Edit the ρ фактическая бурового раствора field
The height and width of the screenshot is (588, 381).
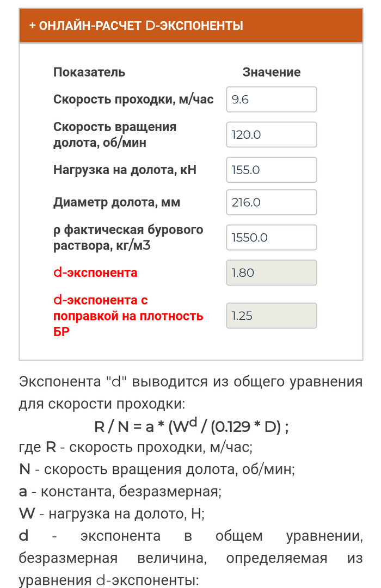coord(271,238)
